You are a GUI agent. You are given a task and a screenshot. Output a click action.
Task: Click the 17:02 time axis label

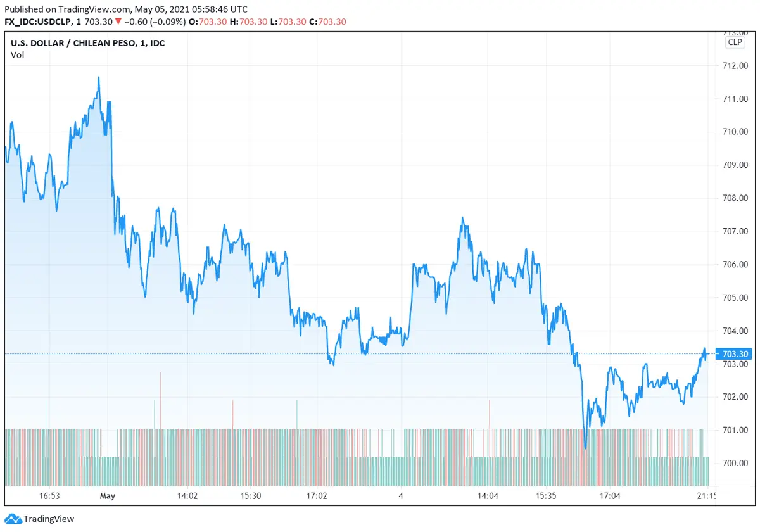tap(315, 496)
